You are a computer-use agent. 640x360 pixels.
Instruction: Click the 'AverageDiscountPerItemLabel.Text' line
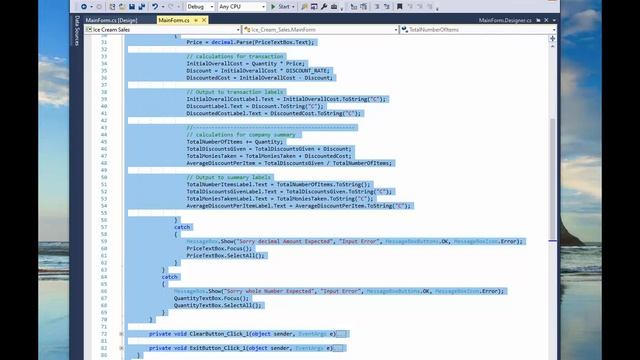298,206
